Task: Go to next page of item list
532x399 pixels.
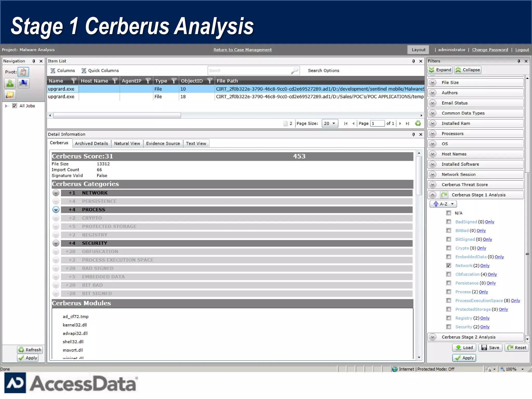Action: pyautogui.click(x=400, y=123)
